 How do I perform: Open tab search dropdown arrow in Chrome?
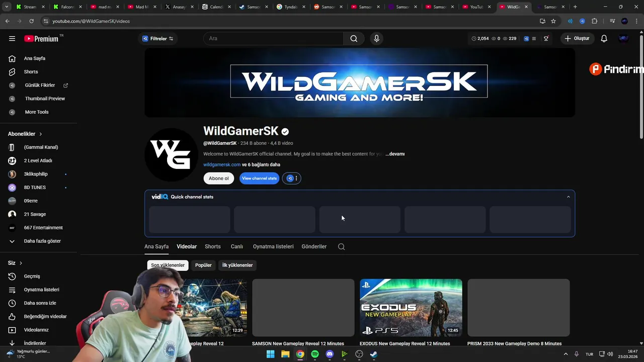tap(7, 7)
